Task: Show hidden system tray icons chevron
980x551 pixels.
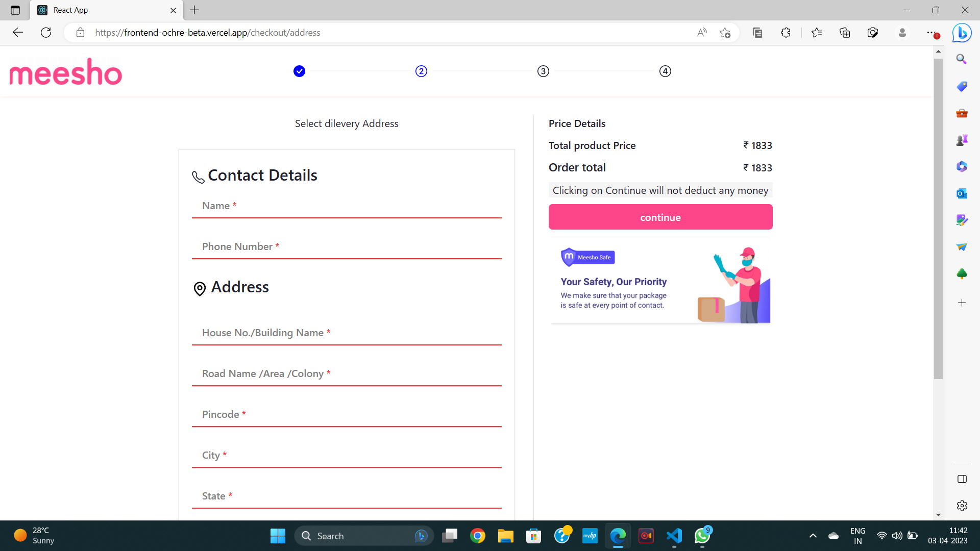Action: 813,536
